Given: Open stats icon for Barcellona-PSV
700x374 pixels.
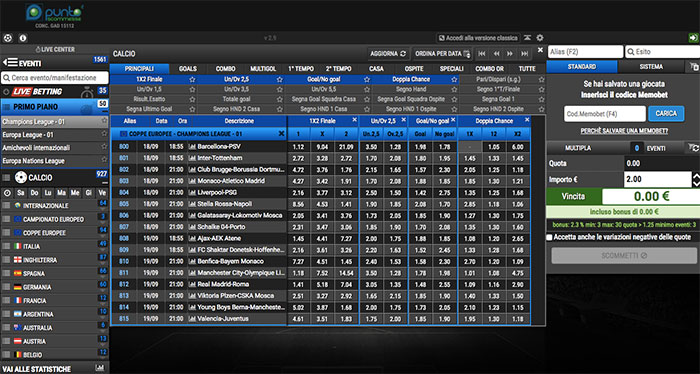Looking at the screenshot, I should click(192, 146).
